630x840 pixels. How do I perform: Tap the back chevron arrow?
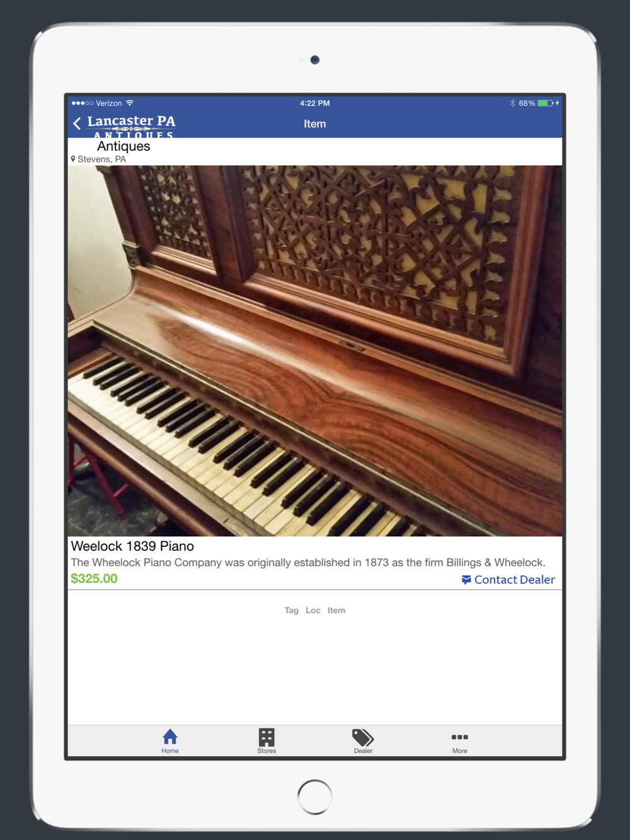(77, 124)
